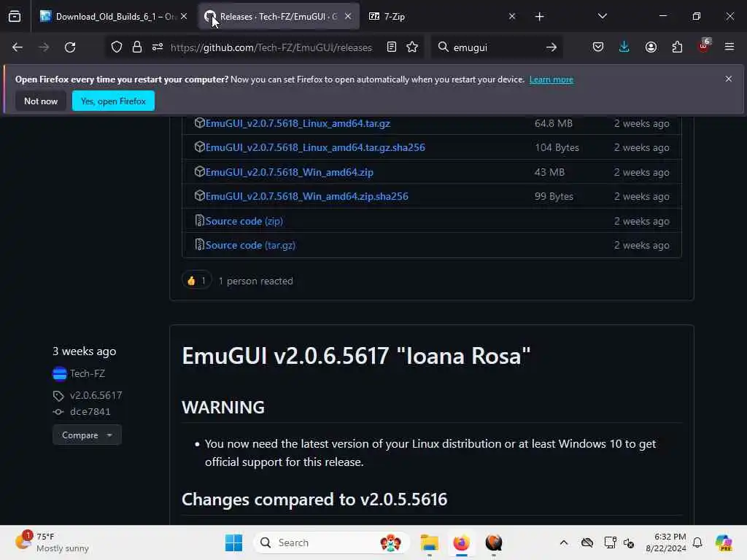747x560 pixels.
Task: Focus the github.com URL address field
Action: [271, 47]
